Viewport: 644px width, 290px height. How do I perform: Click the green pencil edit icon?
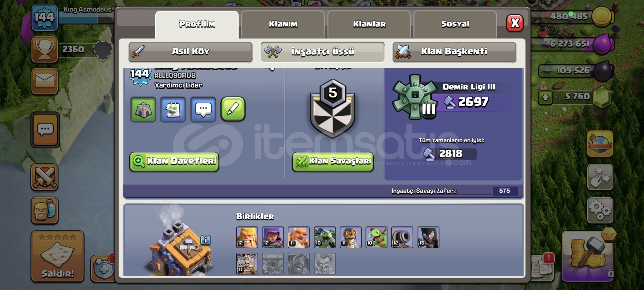click(x=233, y=109)
